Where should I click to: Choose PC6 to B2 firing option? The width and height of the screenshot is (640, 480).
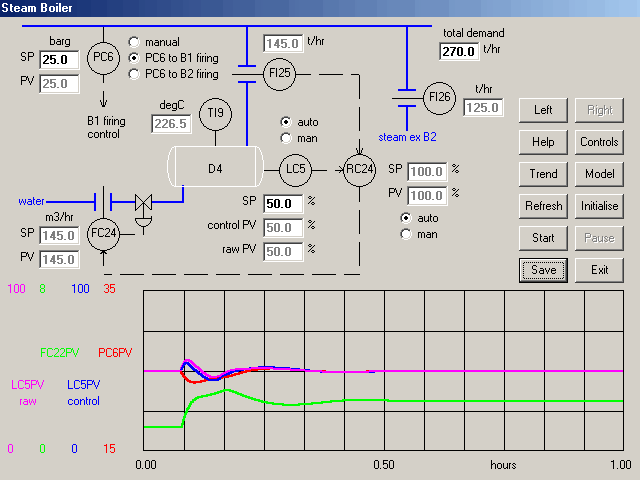(135, 74)
